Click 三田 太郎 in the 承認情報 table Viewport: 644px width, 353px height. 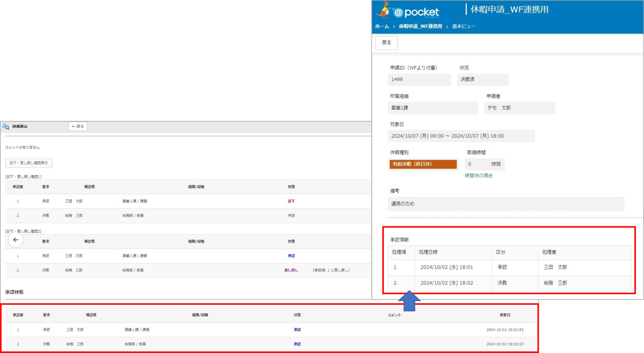pos(555,267)
